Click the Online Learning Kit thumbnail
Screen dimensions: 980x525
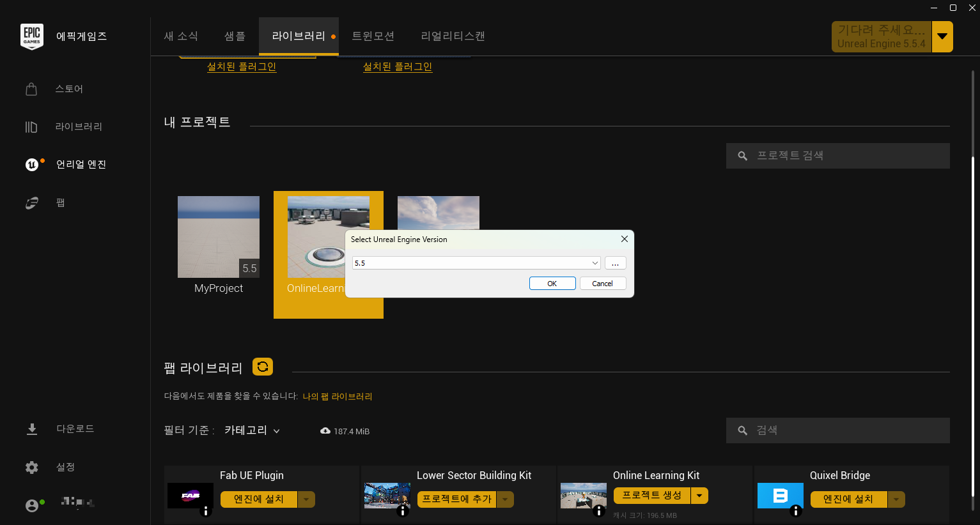584,496
